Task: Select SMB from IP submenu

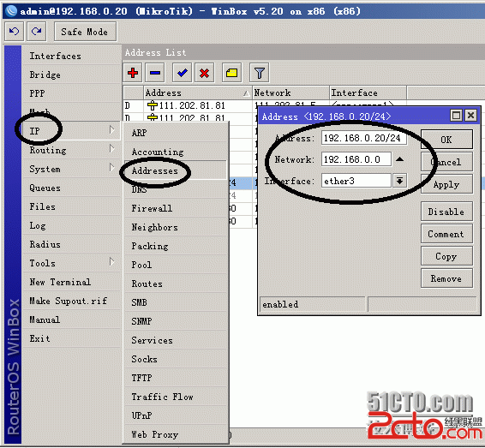Action: coord(176,302)
